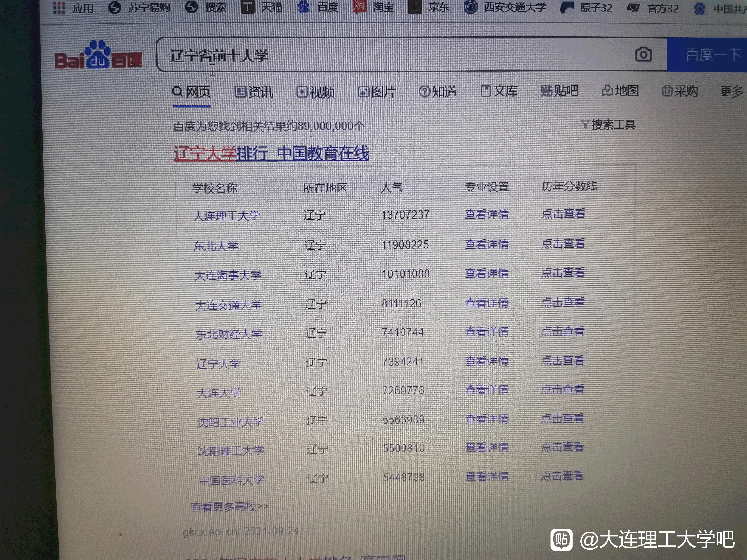The image size is (747, 560).
Task: Click 查看详情 for 东北大学
Action: click(x=487, y=244)
